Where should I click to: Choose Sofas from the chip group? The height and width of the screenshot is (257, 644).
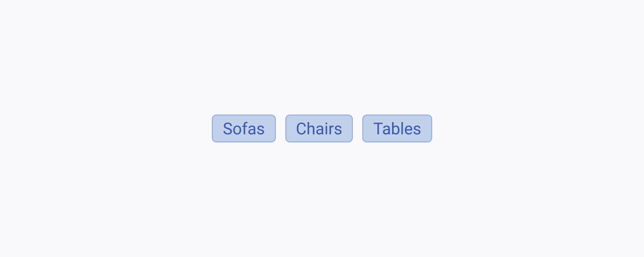244,128
